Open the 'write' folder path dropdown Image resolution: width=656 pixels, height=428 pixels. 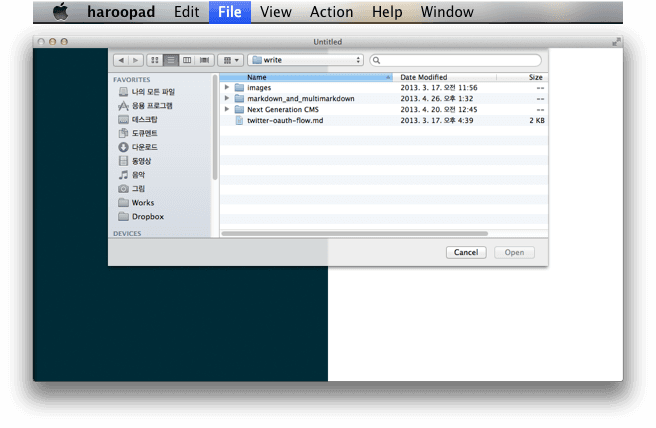(x=305, y=60)
